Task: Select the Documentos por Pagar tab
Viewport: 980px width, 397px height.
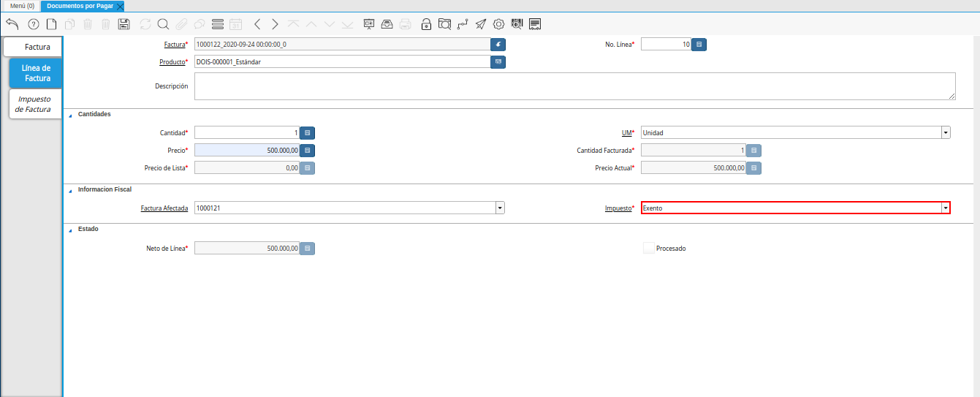Action: 80,5
